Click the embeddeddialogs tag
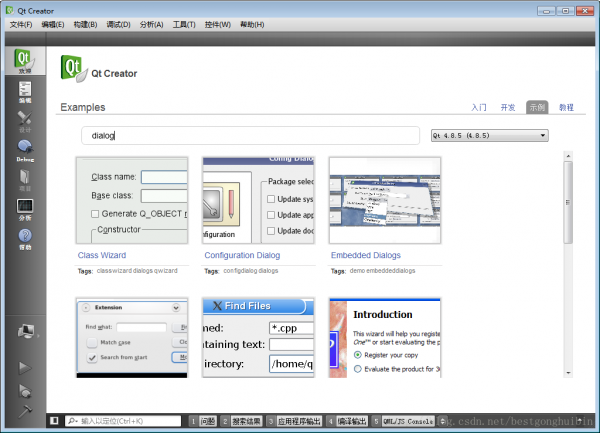 tap(391, 271)
